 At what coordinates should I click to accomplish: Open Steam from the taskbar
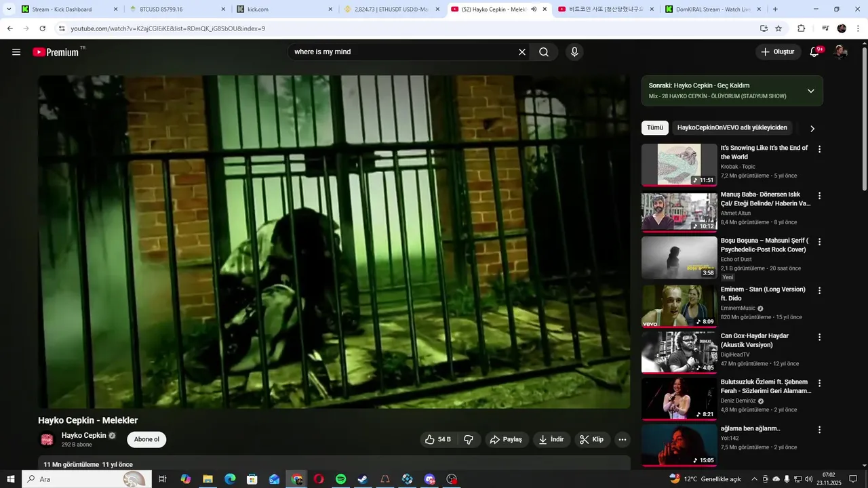(x=363, y=479)
